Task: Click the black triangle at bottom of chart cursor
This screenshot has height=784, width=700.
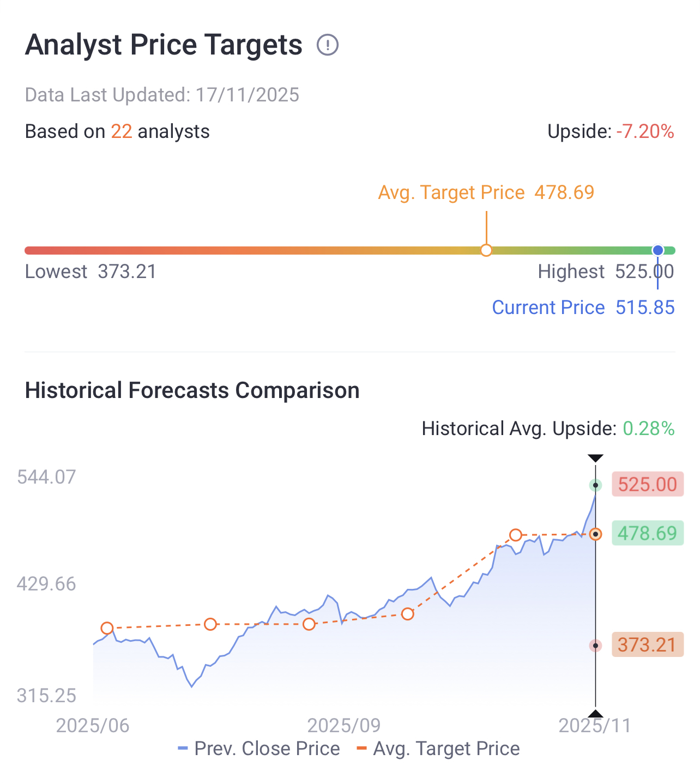Action: pos(595,714)
